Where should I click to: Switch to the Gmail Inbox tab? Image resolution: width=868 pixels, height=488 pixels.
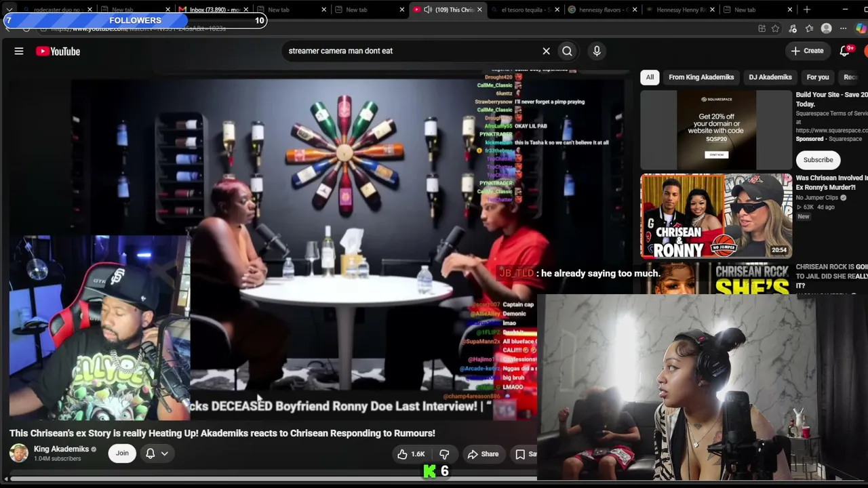[x=214, y=9]
